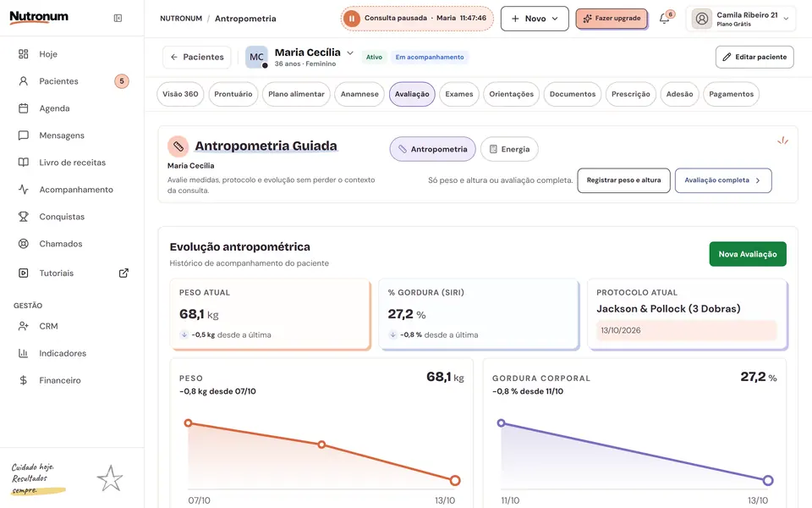Switch to the Visão 360 tab
812x508 pixels.
(x=180, y=94)
